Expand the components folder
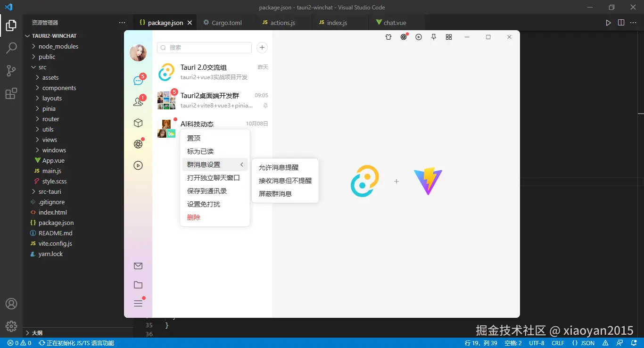 point(59,88)
